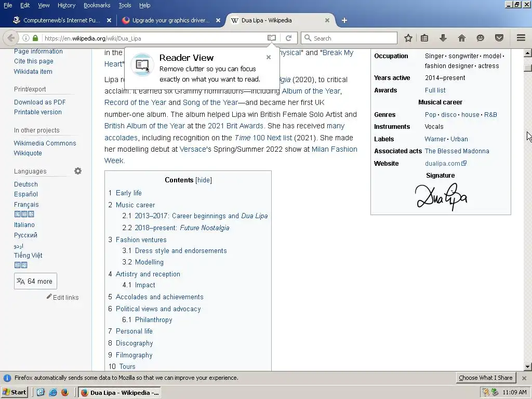Go to Firefox home page icon
Image resolution: width=532 pixels, height=399 pixels.
462,38
